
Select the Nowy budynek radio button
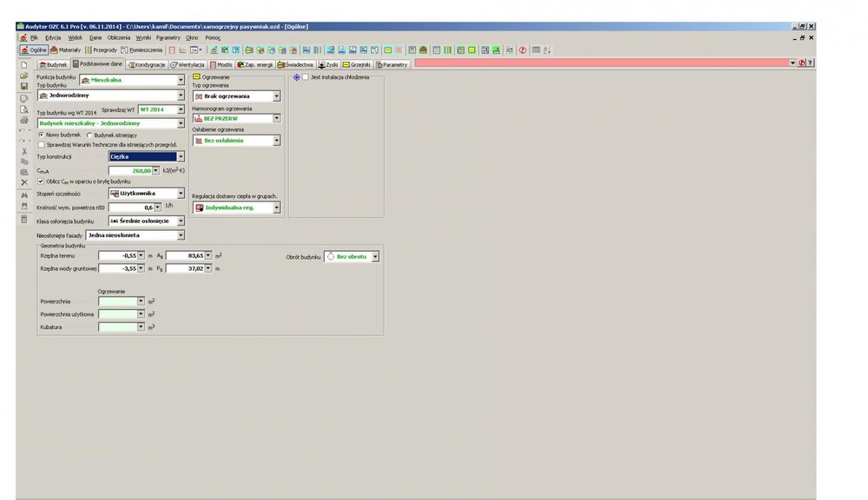coord(42,136)
